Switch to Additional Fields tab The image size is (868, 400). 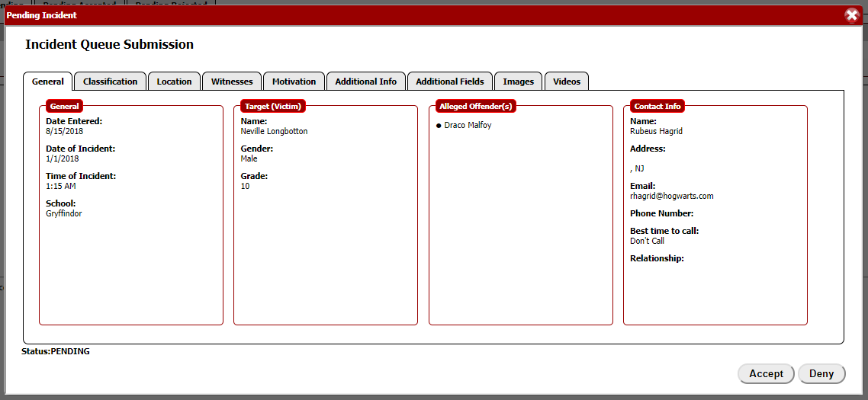point(450,82)
